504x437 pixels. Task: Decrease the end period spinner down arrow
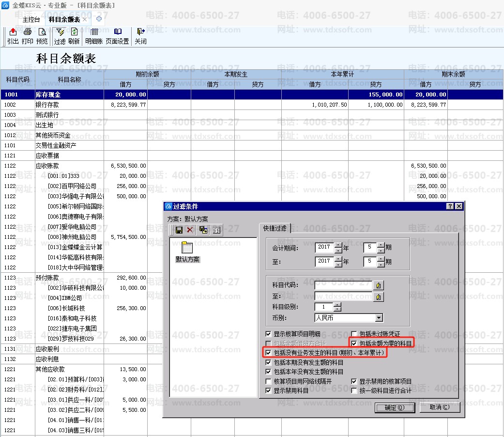[381, 265]
